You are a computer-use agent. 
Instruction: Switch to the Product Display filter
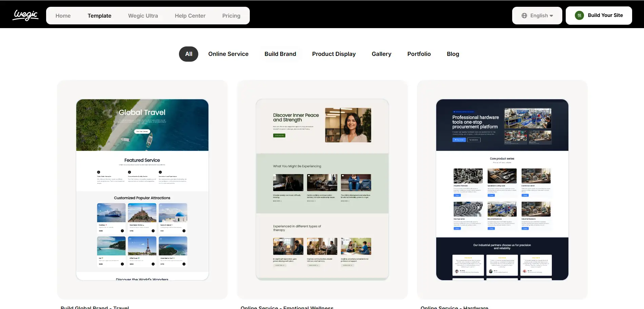(x=334, y=54)
